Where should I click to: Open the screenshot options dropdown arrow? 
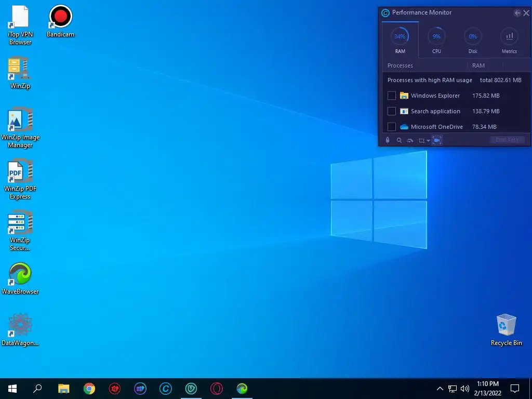click(x=428, y=140)
